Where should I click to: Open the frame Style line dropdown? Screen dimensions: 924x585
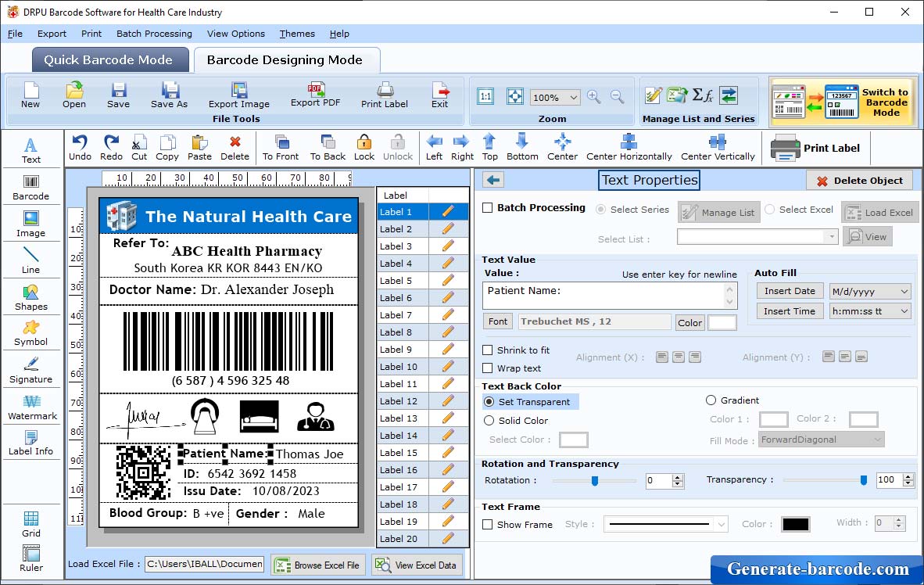722,524
